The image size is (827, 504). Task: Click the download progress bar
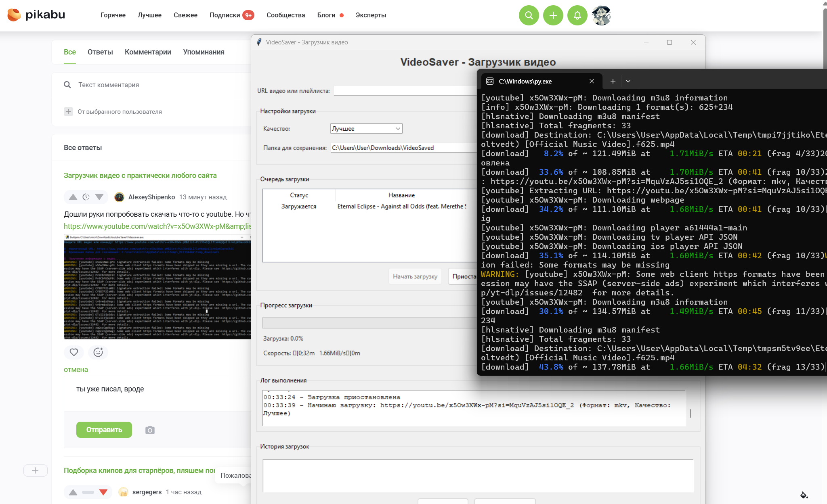(x=369, y=323)
